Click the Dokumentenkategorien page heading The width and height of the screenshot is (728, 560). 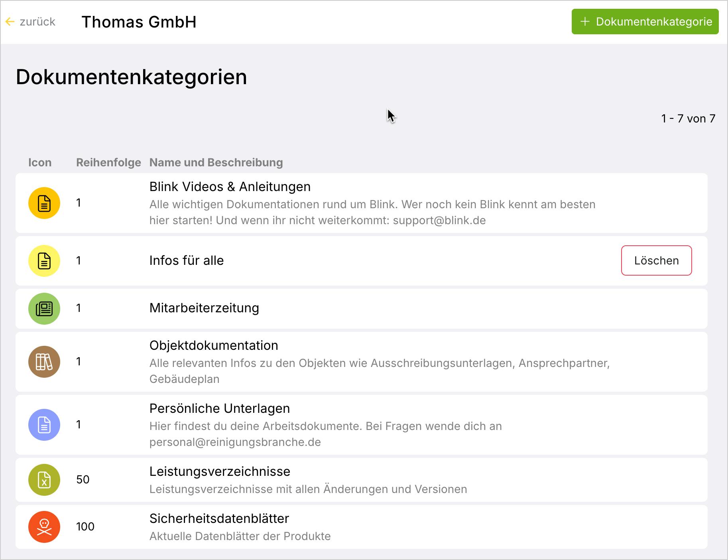131,77
